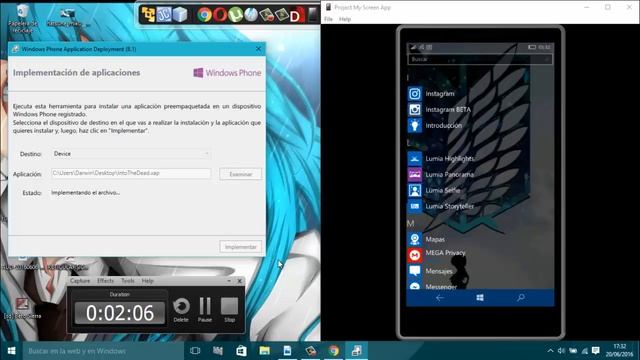Open Instagram in the phone app list

click(439, 93)
